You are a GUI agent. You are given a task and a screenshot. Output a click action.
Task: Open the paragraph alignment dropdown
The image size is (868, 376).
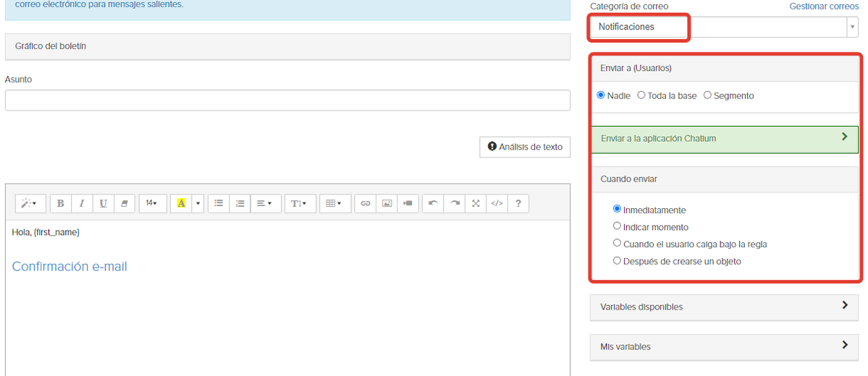(x=266, y=203)
